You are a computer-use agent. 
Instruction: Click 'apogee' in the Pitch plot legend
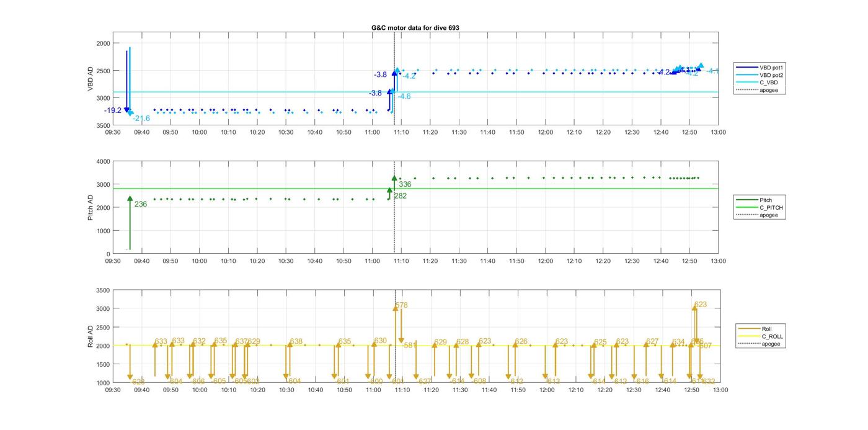click(x=768, y=215)
